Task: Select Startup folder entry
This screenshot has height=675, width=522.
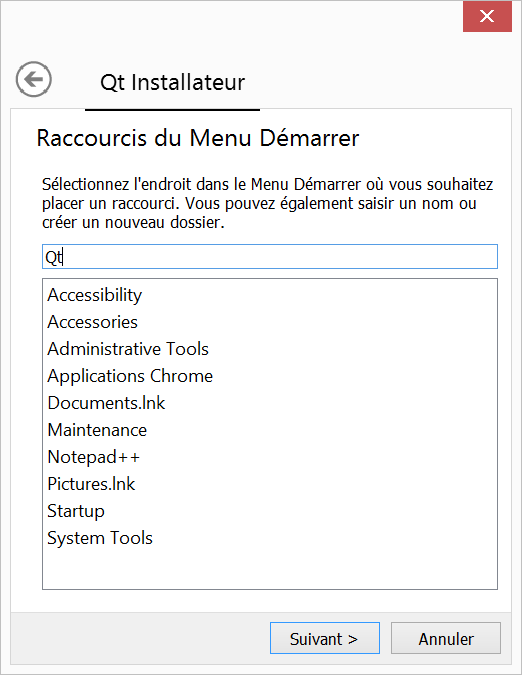Action: tap(76, 511)
